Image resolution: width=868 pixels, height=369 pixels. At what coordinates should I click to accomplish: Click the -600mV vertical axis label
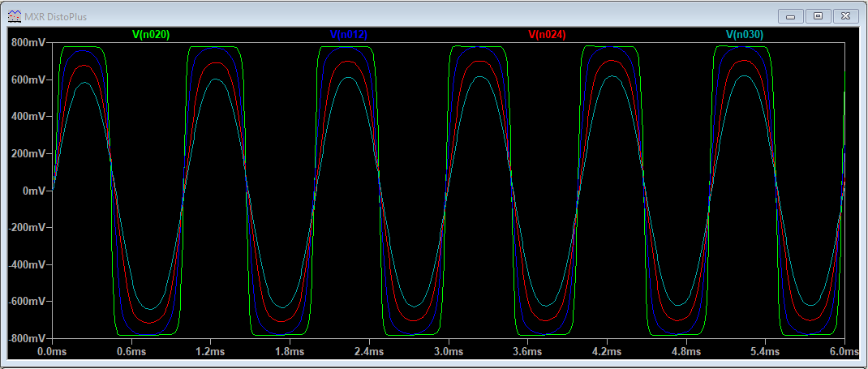[28, 302]
